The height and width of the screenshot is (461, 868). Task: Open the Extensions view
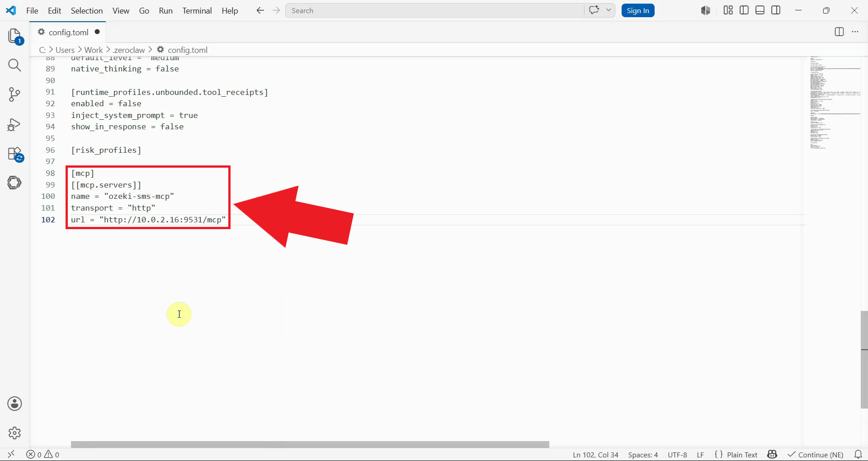click(15, 154)
